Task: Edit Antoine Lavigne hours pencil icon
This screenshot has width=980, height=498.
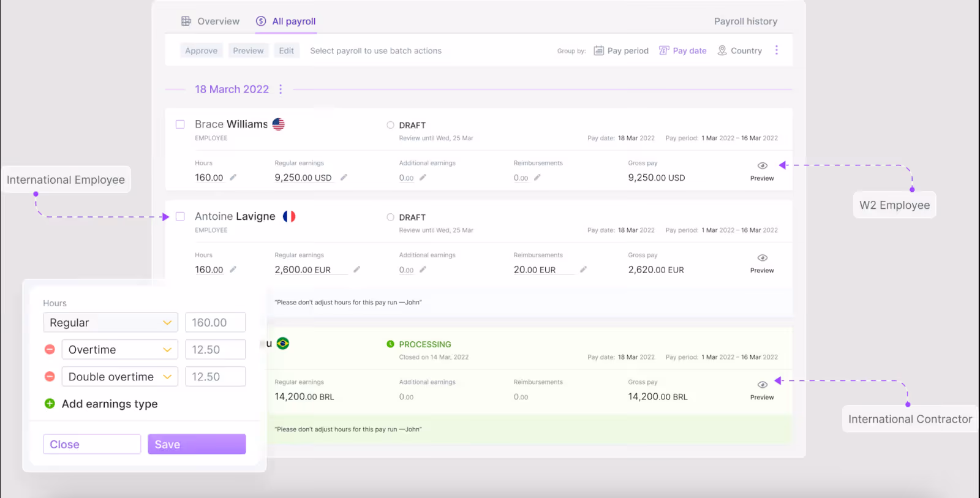Action: 233,270
